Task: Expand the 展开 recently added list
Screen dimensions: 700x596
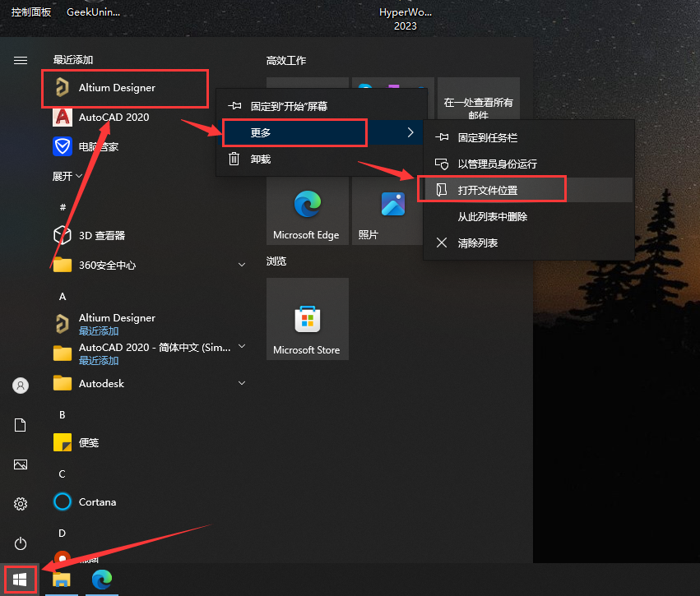Action: click(67, 176)
